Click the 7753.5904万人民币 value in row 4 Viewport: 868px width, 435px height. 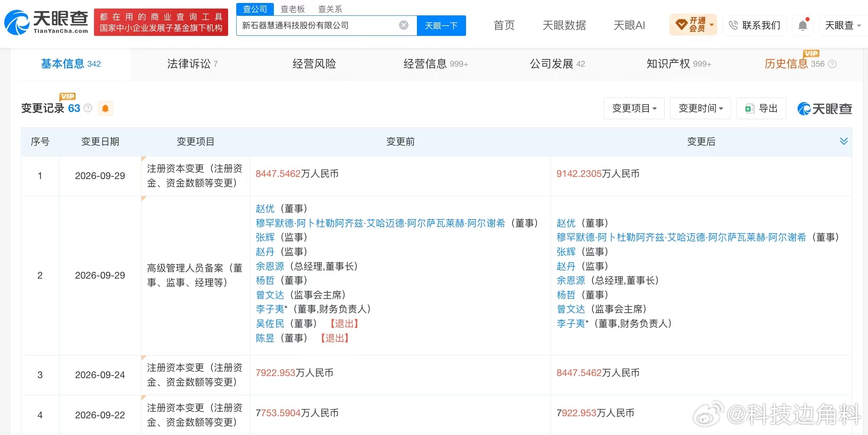[297, 413]
